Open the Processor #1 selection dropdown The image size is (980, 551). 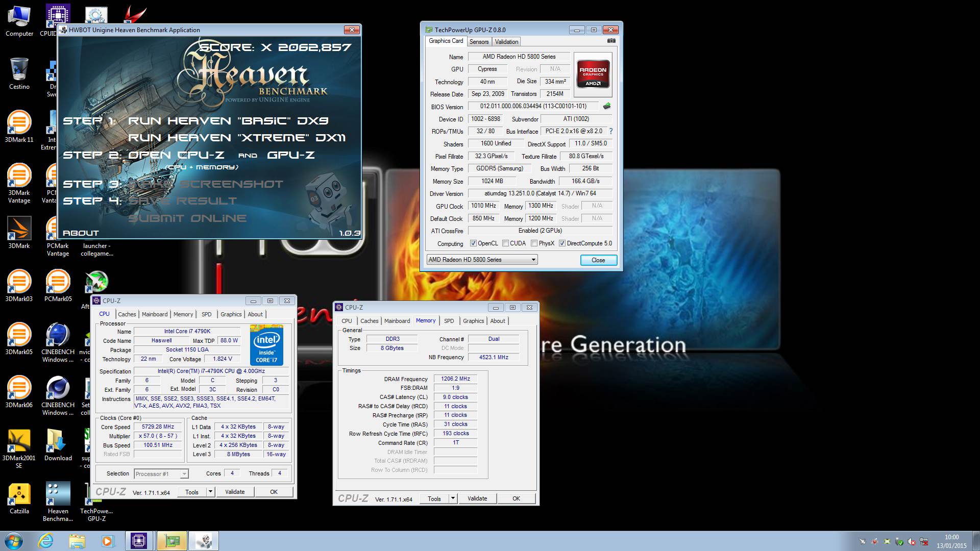[x=161, y=474]
